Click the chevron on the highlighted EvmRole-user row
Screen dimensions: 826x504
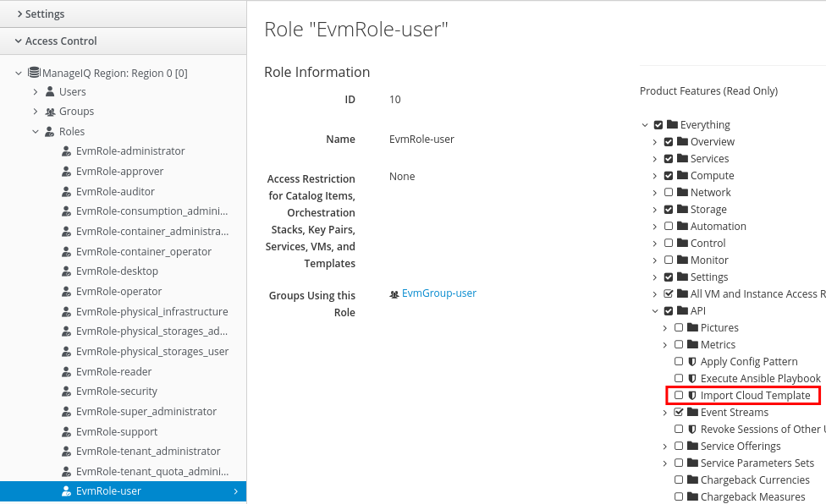pos(235,490)
